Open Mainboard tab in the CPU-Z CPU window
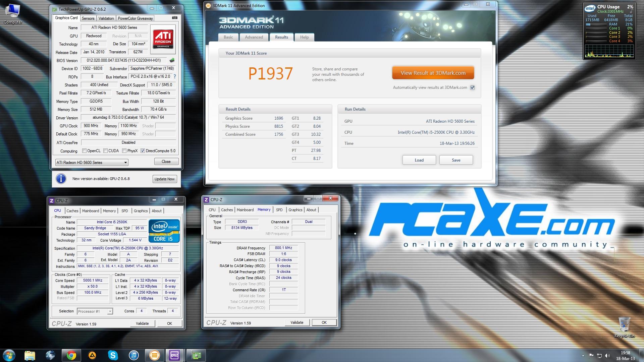 (x=91, y=211)
